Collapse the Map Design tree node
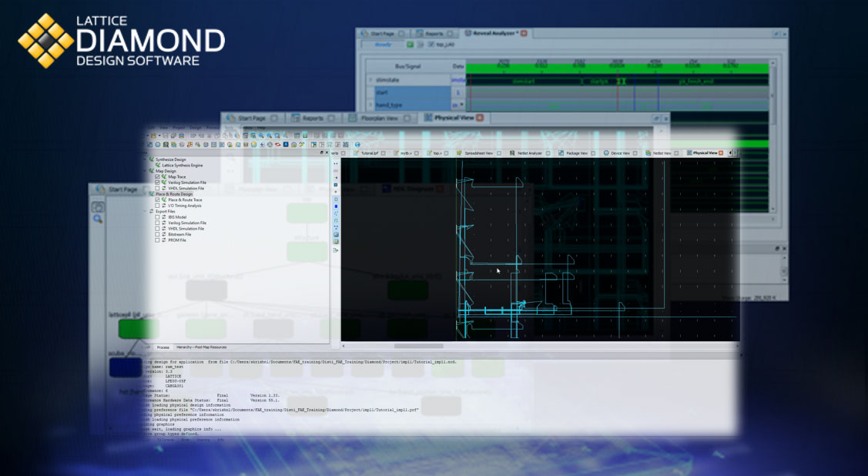The image size is (868, 476). [x=146, y=171]
